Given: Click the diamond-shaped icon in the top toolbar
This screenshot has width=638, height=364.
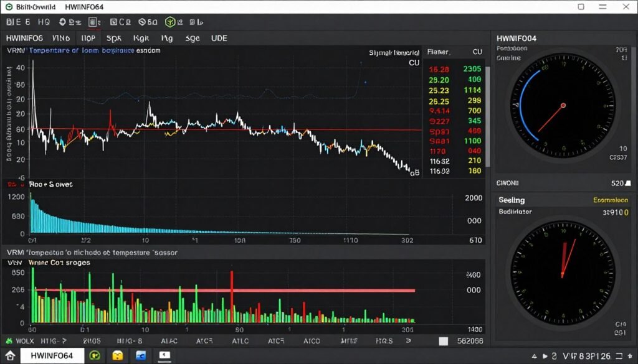Looking at the screenshot, I should [x=63, y=22].
